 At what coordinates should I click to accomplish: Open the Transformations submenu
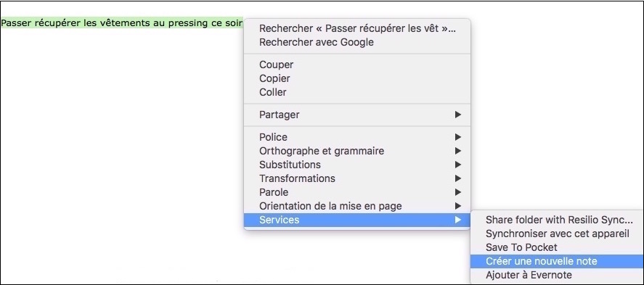tap(357, 178)
